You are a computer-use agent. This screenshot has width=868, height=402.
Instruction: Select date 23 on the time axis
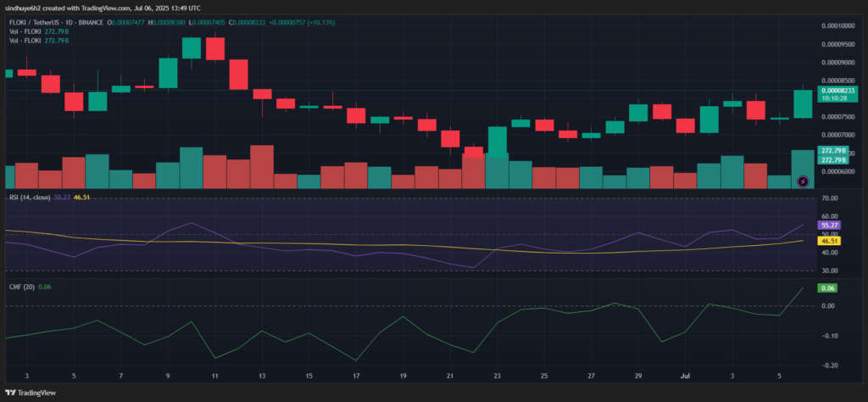tap(497, 376)
